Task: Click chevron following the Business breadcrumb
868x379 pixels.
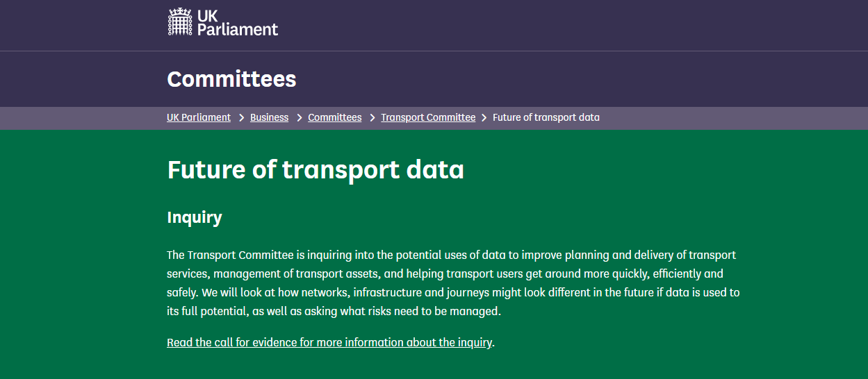Action: click(299, 118)
